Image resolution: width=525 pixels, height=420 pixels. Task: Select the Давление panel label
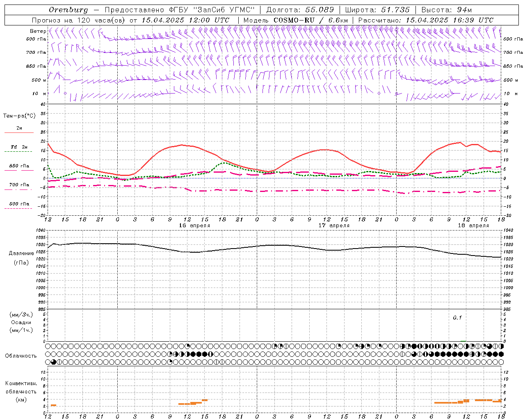coord(21,253)
